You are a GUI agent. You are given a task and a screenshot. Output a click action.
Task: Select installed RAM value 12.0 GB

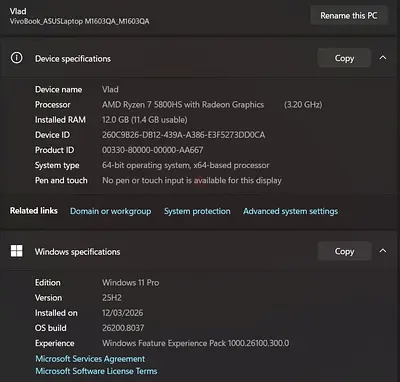click(145, 120)
